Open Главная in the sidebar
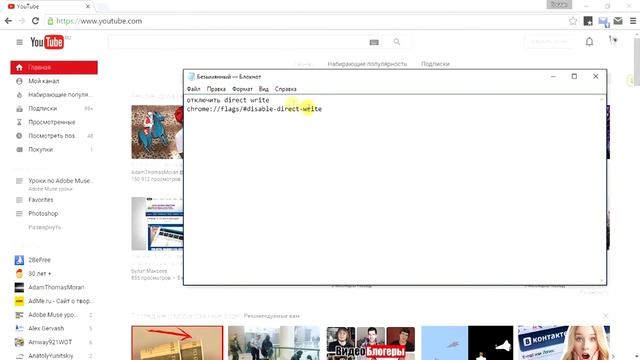The width and height of the screenshot is (640, 360). [x=54, y=67]
